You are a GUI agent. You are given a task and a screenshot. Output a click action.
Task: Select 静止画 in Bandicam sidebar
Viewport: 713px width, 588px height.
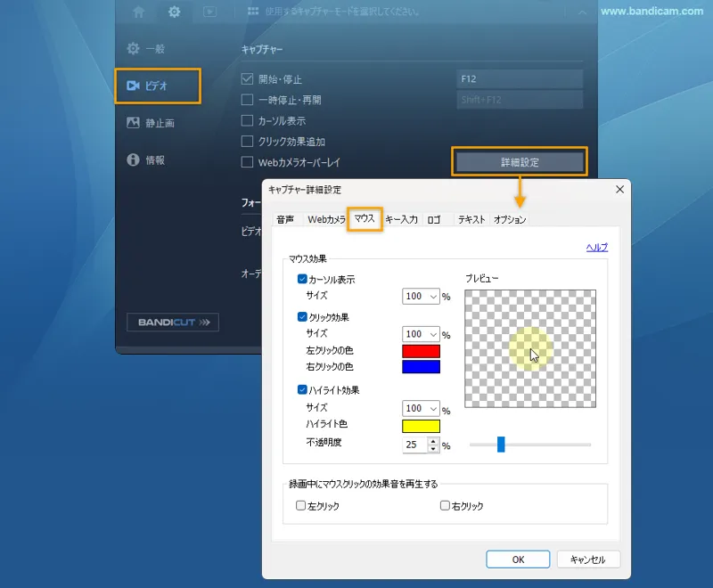coord(151,123)
